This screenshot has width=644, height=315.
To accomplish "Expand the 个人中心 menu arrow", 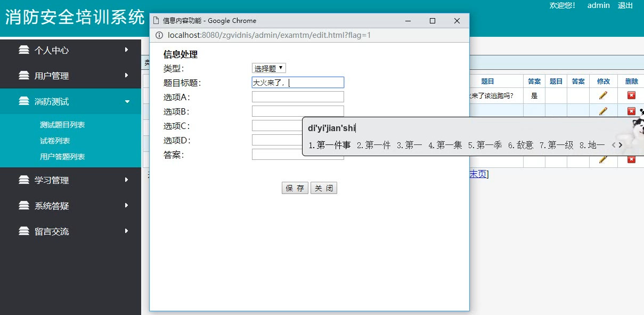I will [x=126, y=50].
